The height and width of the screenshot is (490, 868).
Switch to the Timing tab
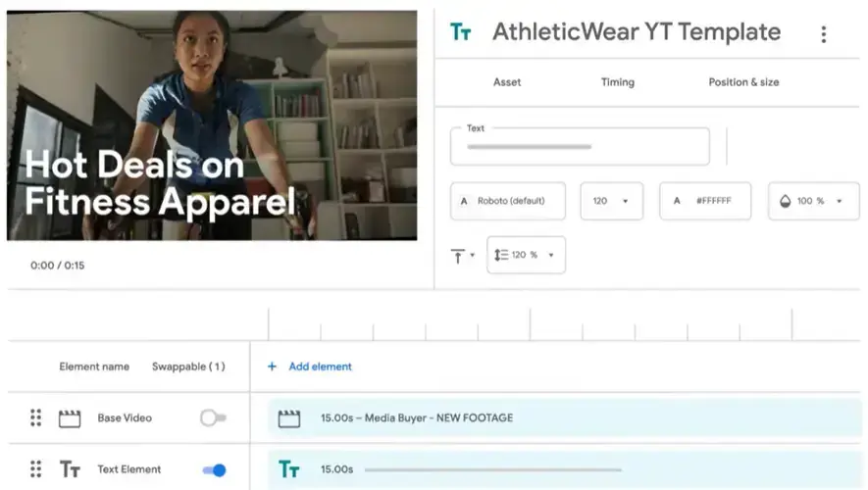coord(617,82)
